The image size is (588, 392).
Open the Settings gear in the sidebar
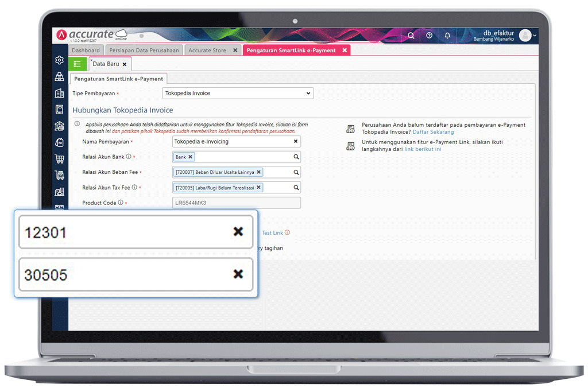tap(59, 60)
